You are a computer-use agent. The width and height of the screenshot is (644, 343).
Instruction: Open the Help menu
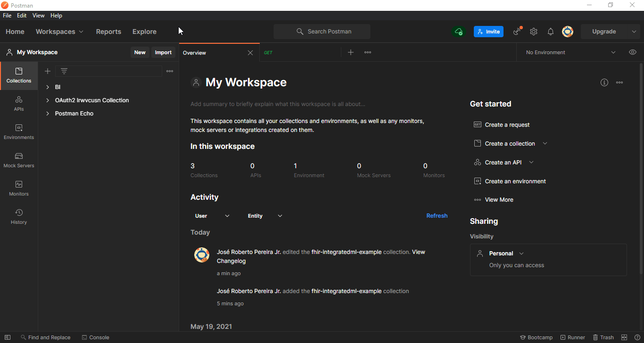click(56, 16)
